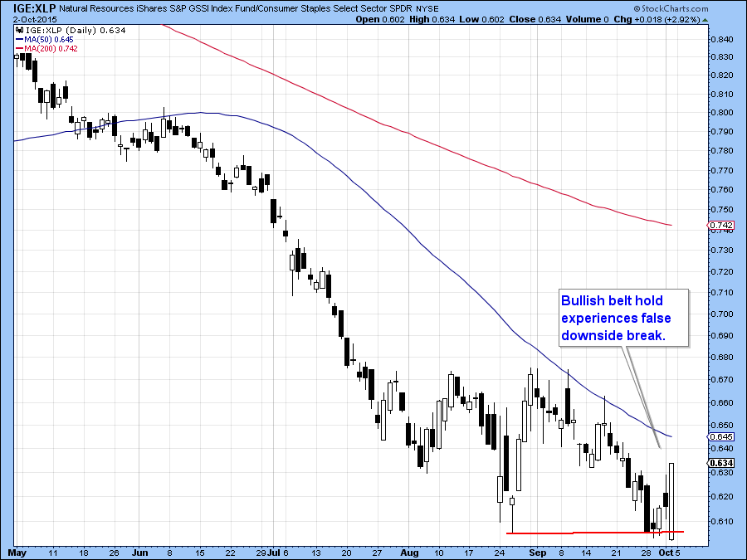
Task: Click the 0.770 y-axis label
Action: tap(722, 170)
